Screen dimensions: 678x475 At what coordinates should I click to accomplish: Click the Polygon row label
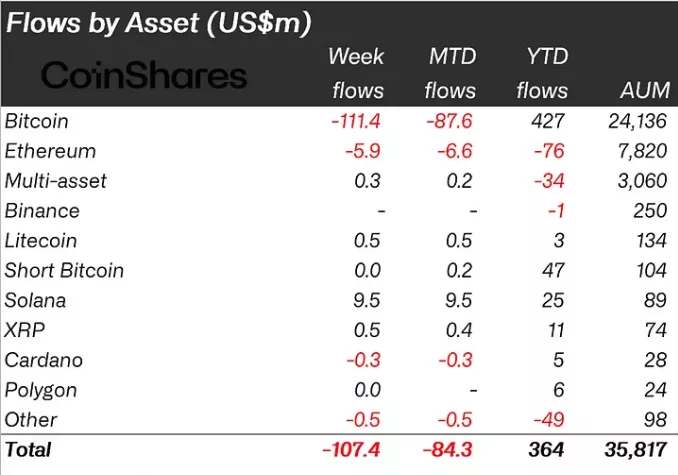click(41, 390)
